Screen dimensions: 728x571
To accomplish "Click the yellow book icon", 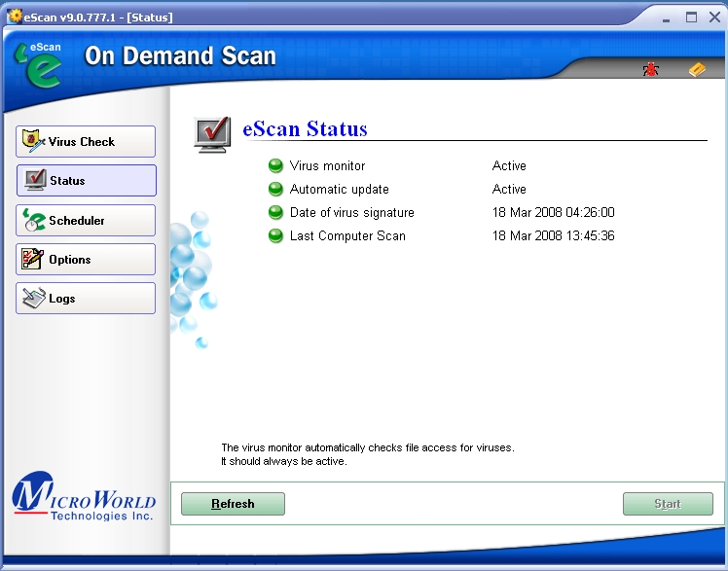I will pyautogui.click(x=696, y=69).
